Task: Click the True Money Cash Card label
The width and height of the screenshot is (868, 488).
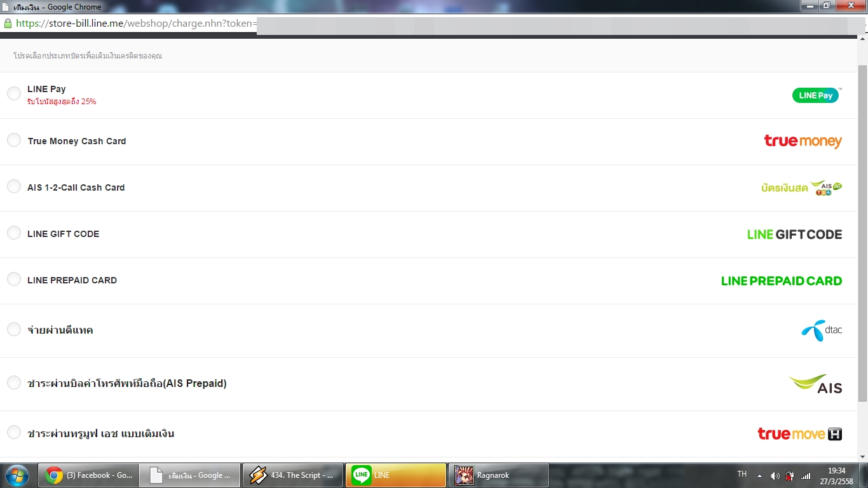Action: click(x=77, y=141)
